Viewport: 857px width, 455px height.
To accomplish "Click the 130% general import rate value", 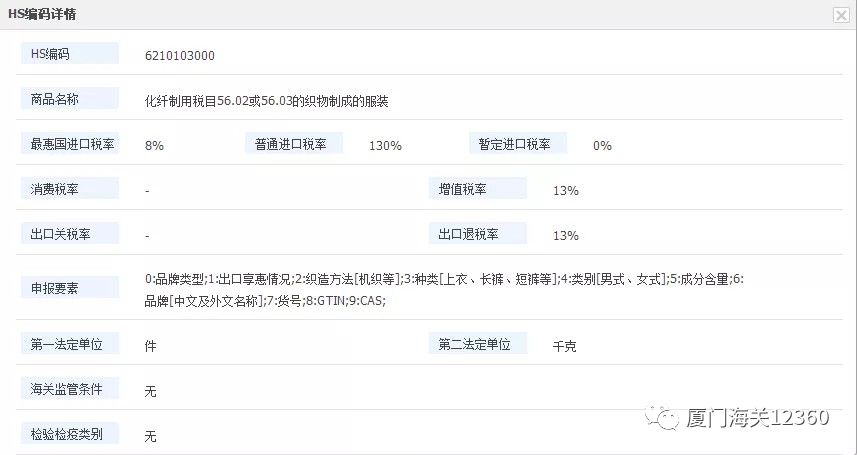I will click(385, 146).
